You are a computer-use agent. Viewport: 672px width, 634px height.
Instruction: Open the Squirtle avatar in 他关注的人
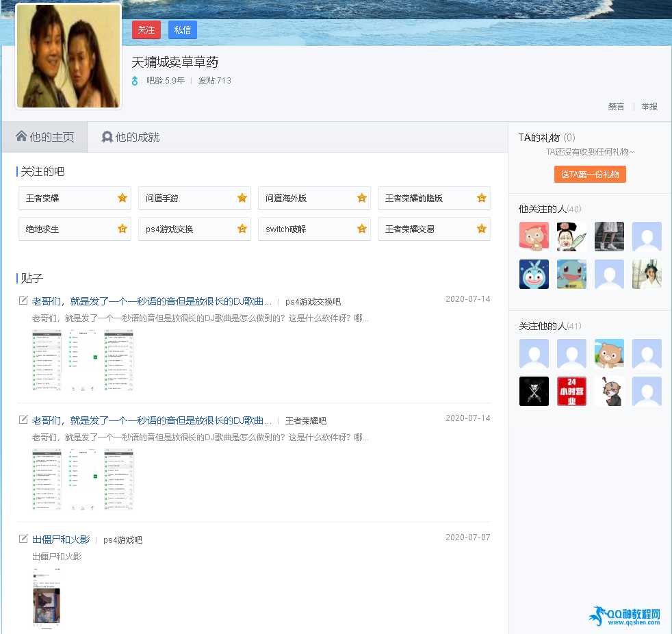[571, 275]
